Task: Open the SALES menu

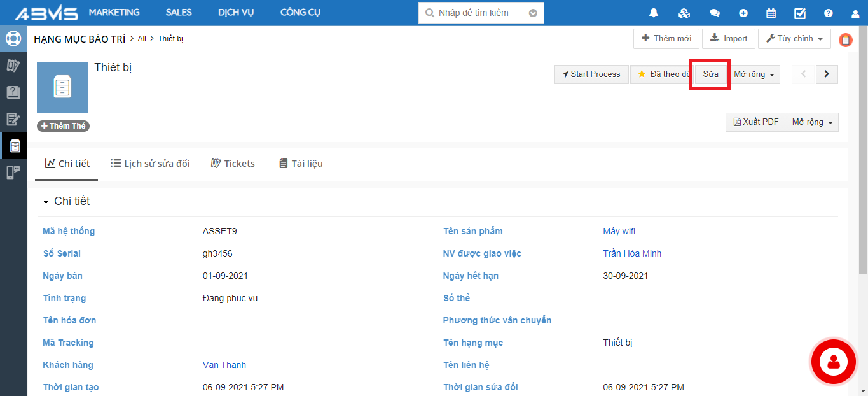Action: click(x=179, y=13)
